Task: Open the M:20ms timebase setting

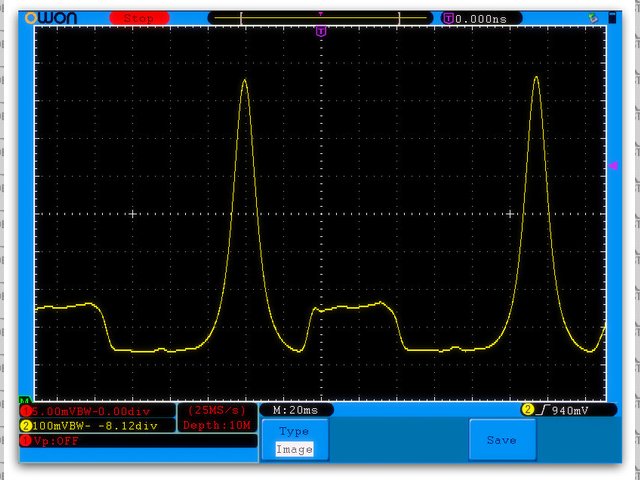Action: [x=296, y=410]
